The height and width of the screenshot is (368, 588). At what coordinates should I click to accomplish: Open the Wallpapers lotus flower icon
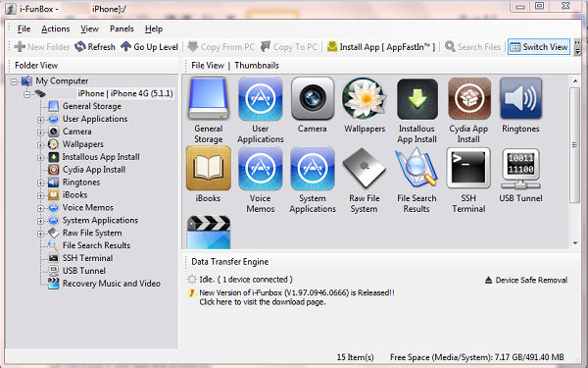coord(365,99)
